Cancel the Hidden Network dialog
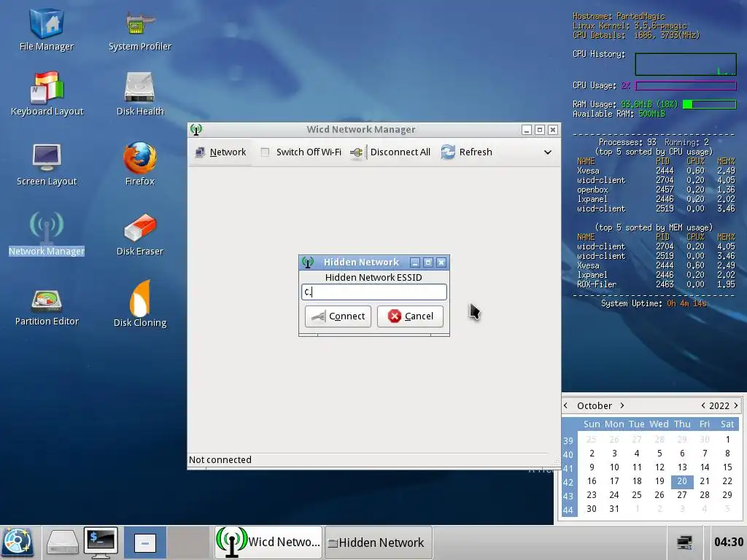The height and width of the screenshot is (560, 747). [x=410, y=316]
